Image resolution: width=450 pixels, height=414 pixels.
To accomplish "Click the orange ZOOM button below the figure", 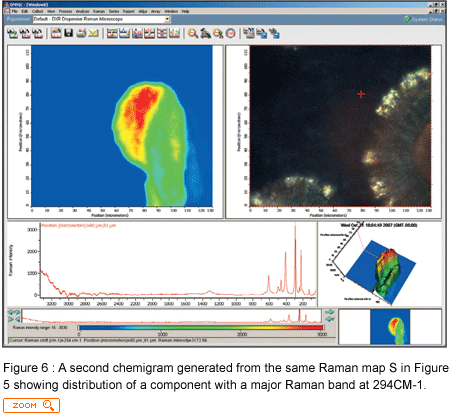I will [x=31, y=405].
